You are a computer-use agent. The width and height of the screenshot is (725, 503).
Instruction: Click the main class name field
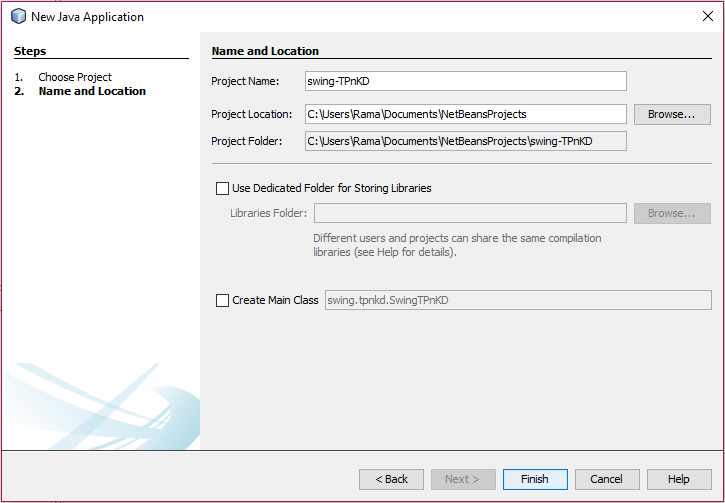(x=518, y=300)
